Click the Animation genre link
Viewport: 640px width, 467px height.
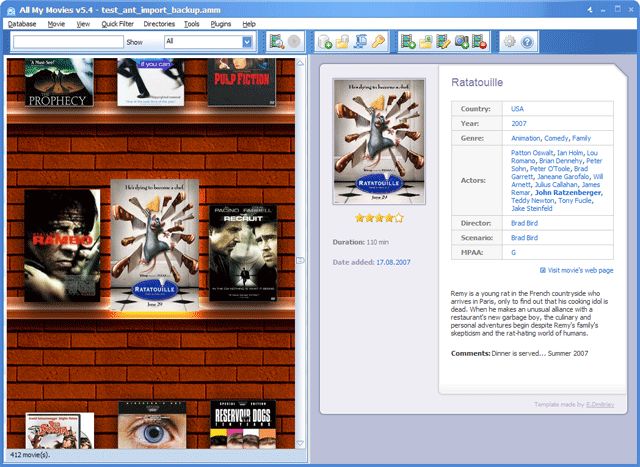tap(526, 138)
